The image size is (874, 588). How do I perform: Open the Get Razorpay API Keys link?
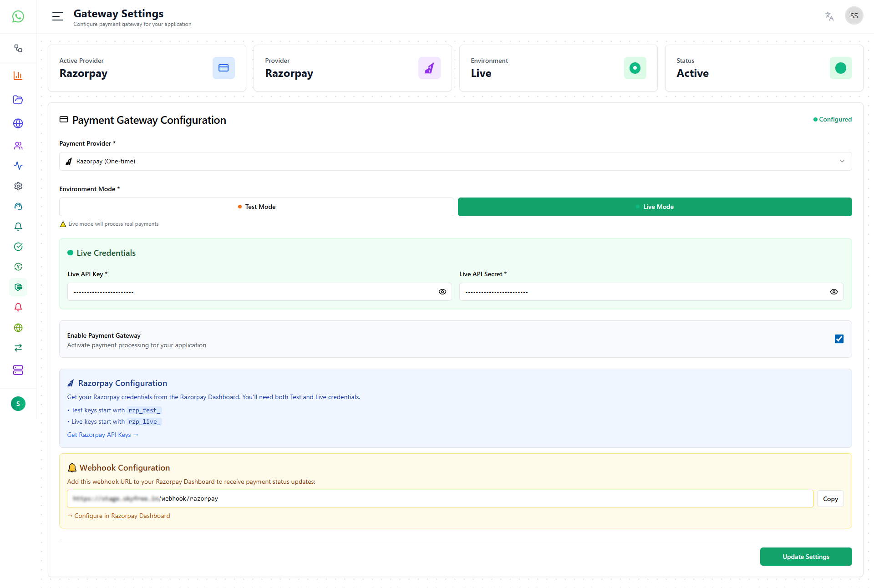pos(102,435)
